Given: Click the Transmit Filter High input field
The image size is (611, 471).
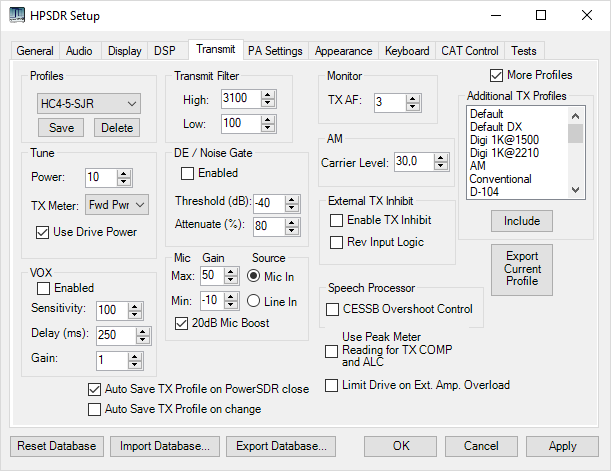Looking at the screenshot, I should click(241, 98).
